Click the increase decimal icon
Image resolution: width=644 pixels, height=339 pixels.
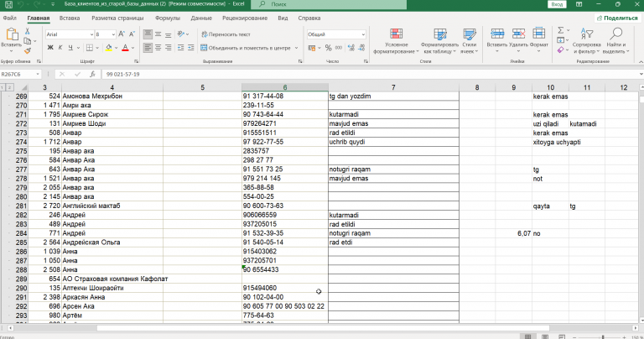pos(351,48)
